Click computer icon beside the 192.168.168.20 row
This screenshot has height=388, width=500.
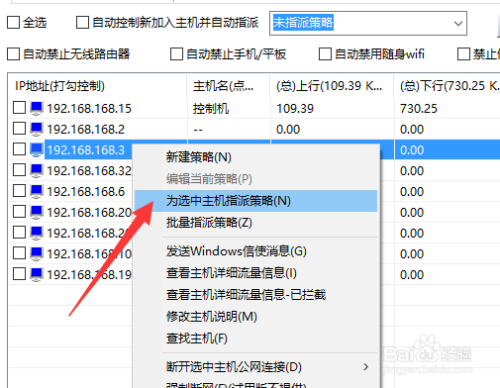36,212
